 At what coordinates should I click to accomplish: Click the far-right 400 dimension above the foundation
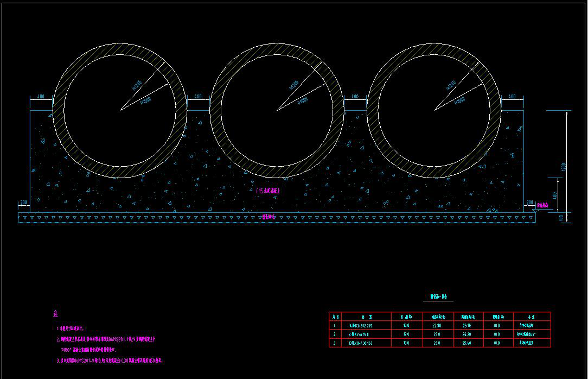512,96
